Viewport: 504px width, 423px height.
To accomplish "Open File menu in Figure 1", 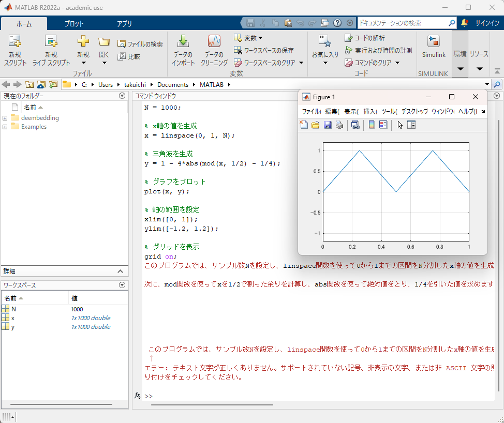I will (311, 112).
